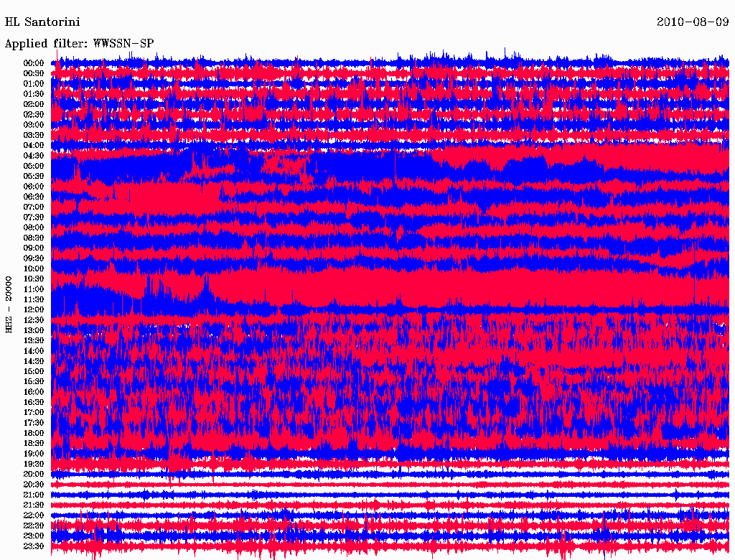Select the 07:30 time label
Image resolution: width=735 pixels, height=560 pixels.
coord(33,217)
